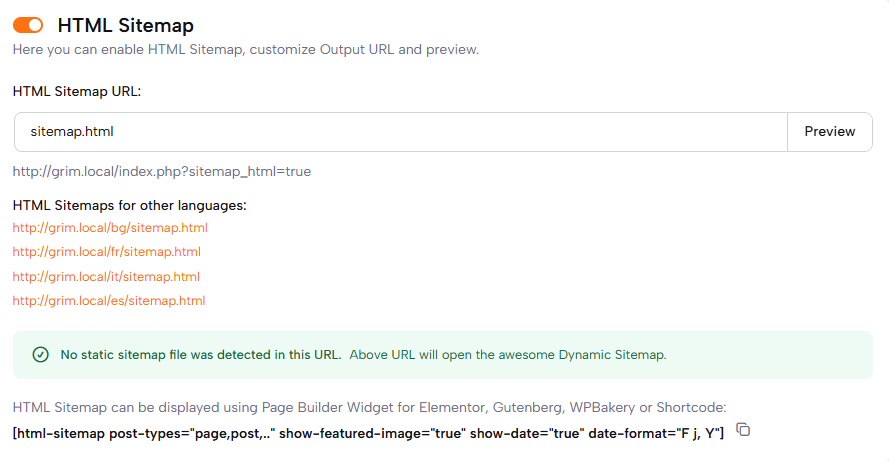Toggle the HTML Sitemap switch off
Screen dimensions: 889x461
coord(28,25)
